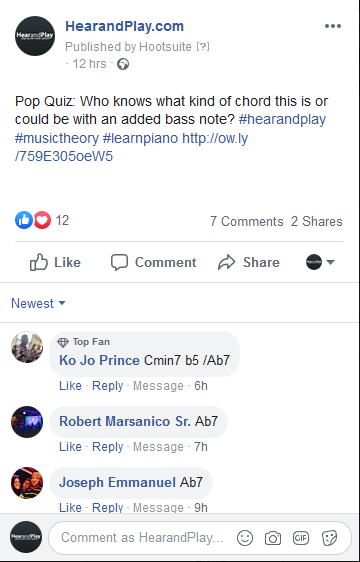Image resolution: width=360 pixels, height=562 pixels.
Task: Share the post with Share button
Action: 249,262
